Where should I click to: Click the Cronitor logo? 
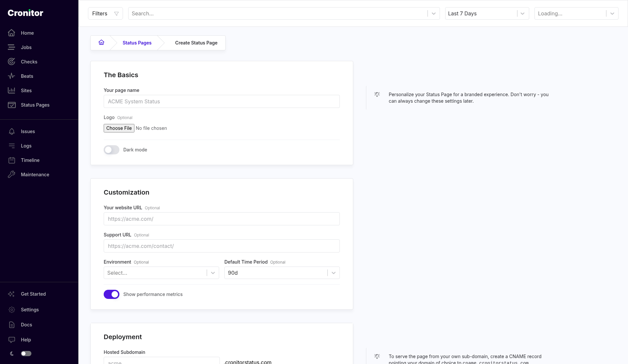[26, 13]
